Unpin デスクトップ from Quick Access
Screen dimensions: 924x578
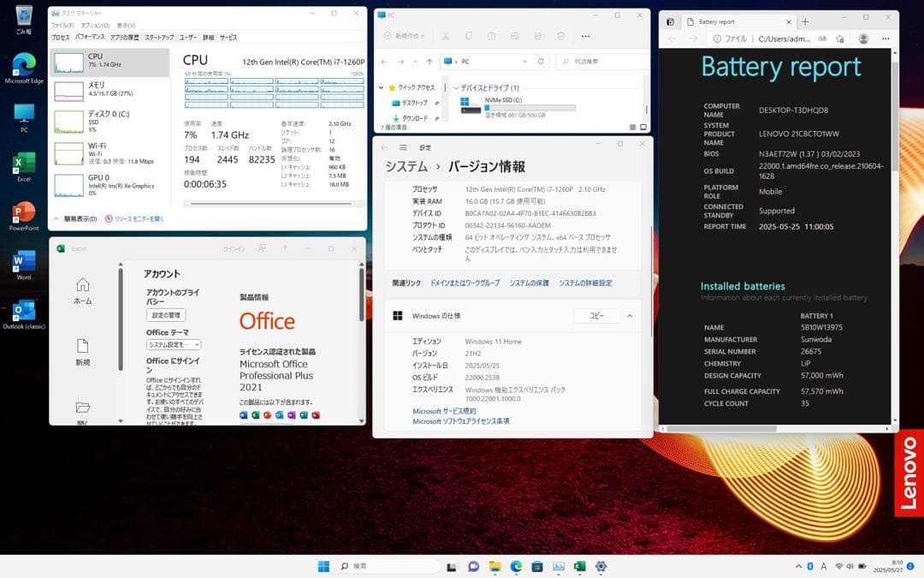coord(437,103)
